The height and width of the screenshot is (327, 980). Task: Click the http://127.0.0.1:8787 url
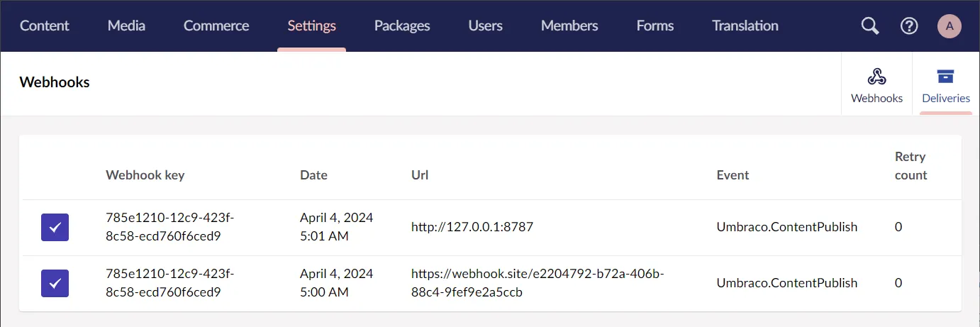click(x=472, y=227)
